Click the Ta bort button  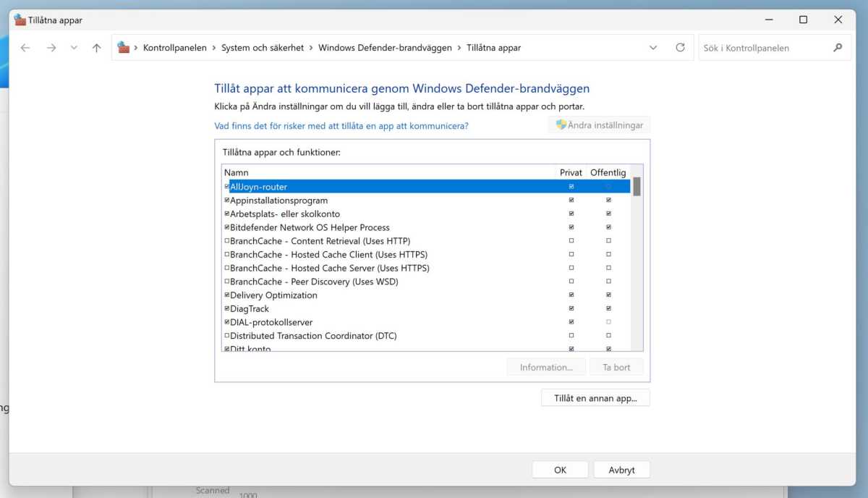[x=616, y=367]
